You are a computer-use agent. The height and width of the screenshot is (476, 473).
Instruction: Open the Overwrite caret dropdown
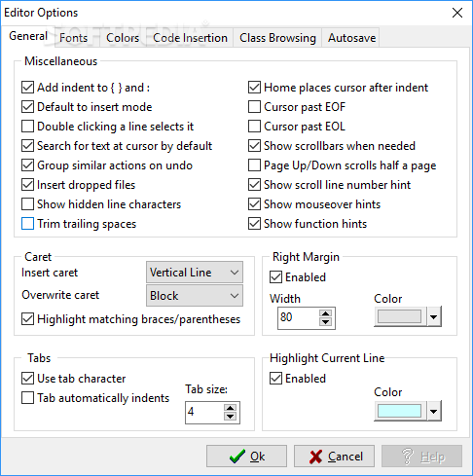195,296
